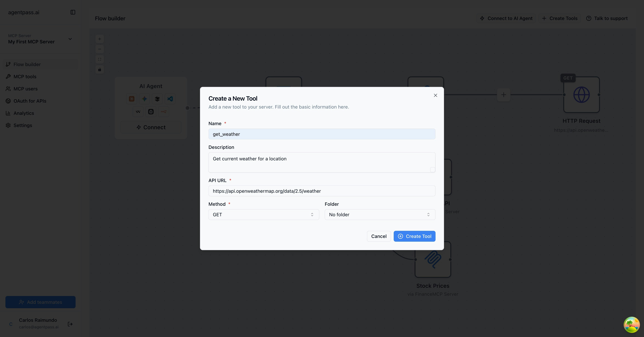Screen dimensions: 644x337
Task: Click the canvas zoom in plus icon
Action: pyautogui.click(x=99, y=39)
